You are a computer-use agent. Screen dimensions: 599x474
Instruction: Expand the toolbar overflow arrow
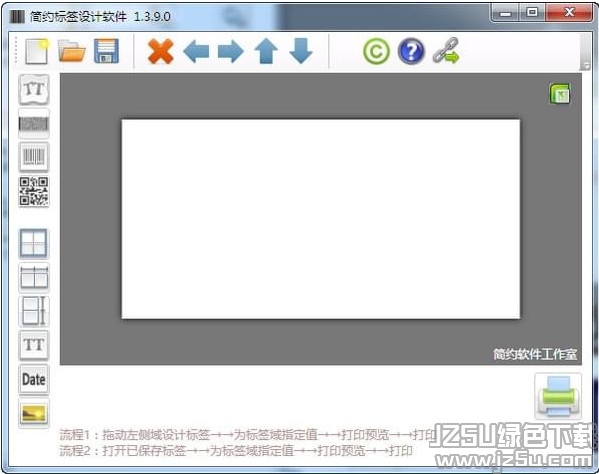coord(585,65)
